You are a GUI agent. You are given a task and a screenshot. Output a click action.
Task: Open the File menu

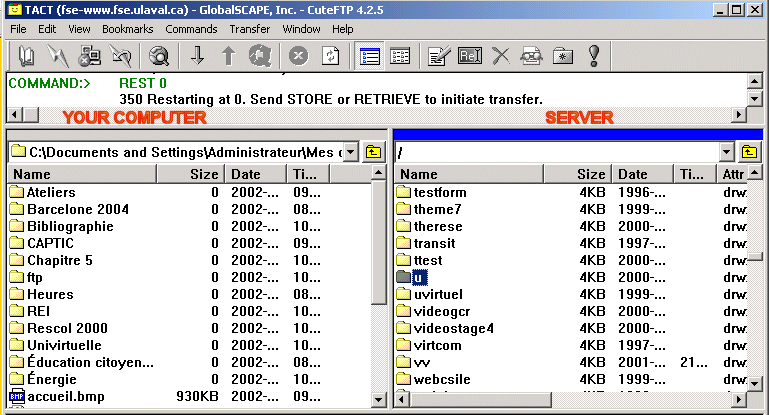click(x=18, y=29)
